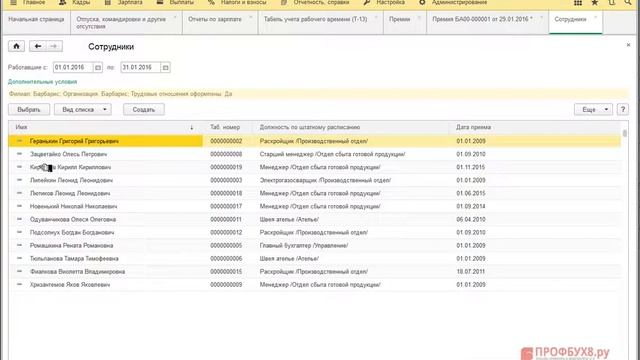Close the Премии tab
640x360 pixels.
point(419,18)
